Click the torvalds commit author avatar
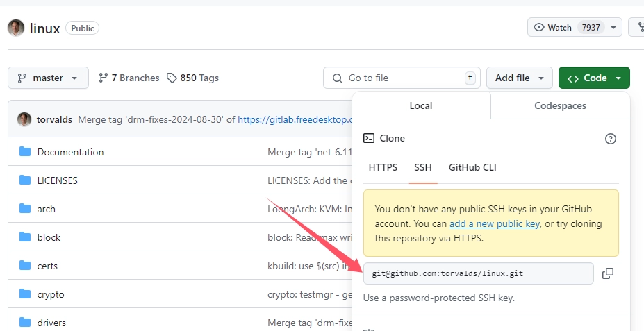Viewport: 644px width, 331px height. [x=24, y=119]
